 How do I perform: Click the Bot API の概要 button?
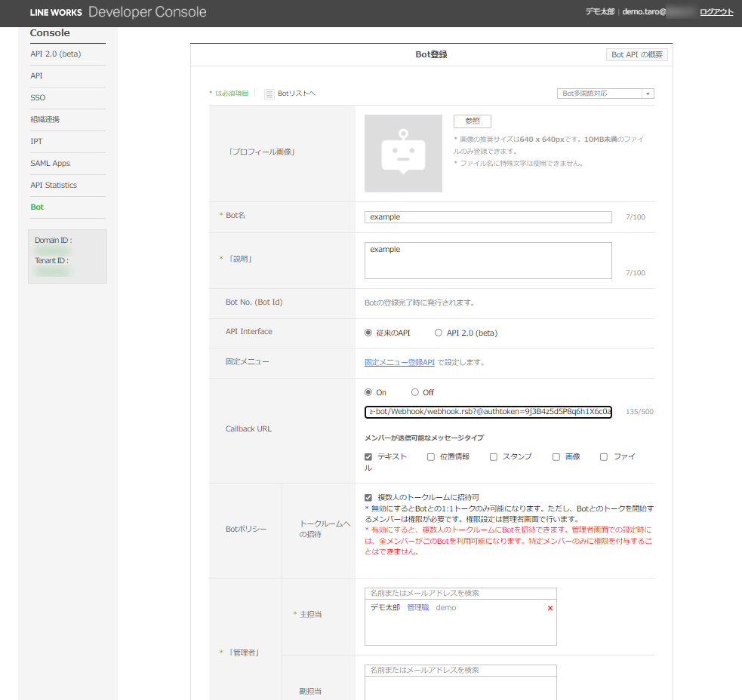pyautogui.click(x=637, y=55)
